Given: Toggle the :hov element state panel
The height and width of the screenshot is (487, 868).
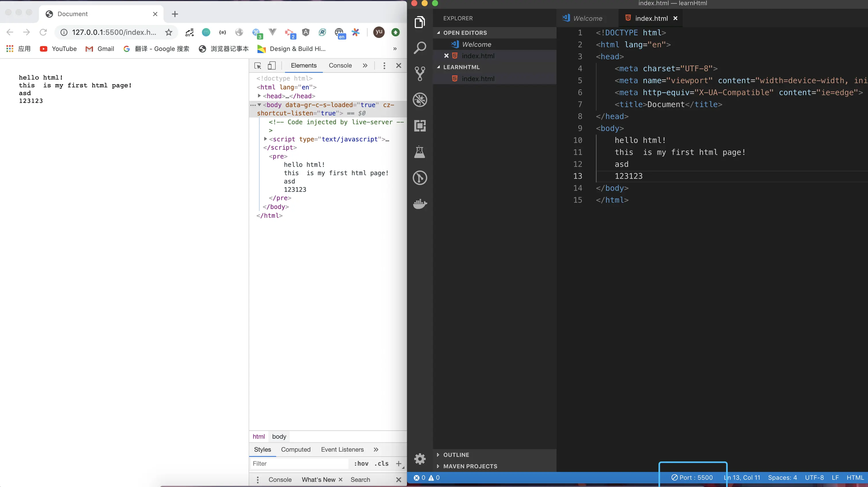Looking at the screenshot, I should [x=361, y=463].
